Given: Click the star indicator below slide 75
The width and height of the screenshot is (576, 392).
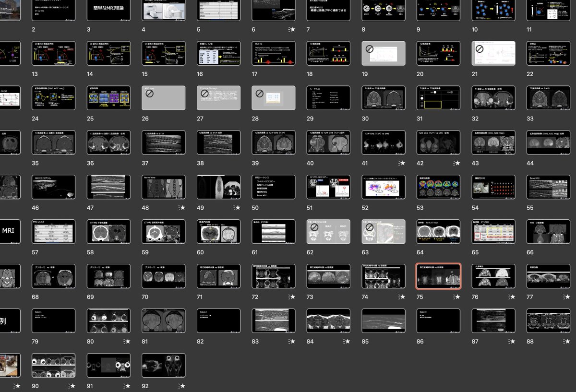Looking at the screenshot, I should click(457, 297).
